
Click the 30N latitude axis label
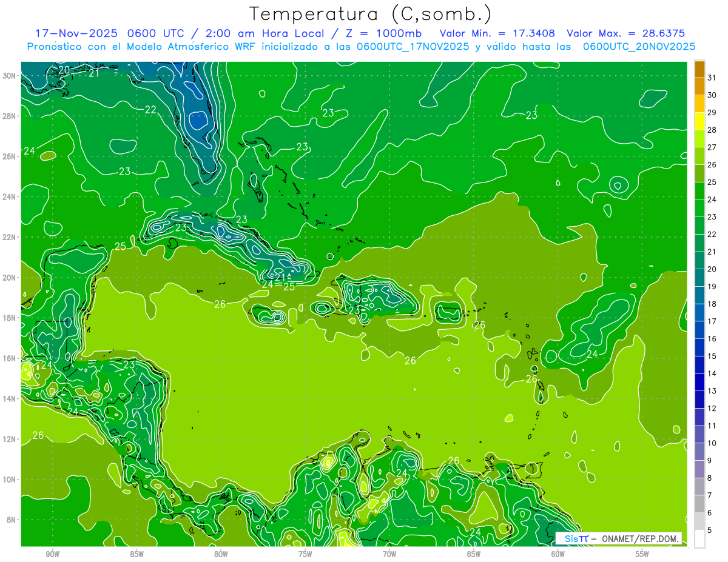click(x=9, y=76)
